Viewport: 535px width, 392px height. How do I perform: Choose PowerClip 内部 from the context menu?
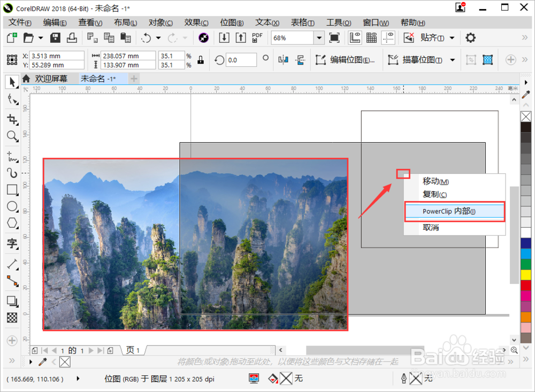pos(454,211)
